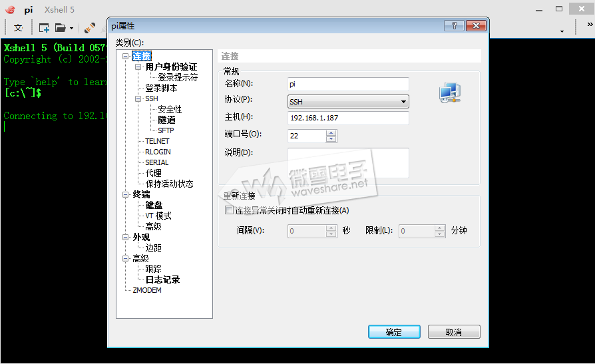Select 日志记录 in the category tree
The width and height of the screenshot is (595, 364).
[162, 279]
